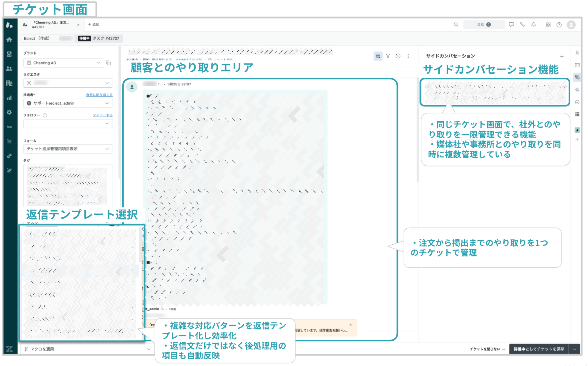Click the フォローする link
The image size is (588, 366).
(103, 115)
